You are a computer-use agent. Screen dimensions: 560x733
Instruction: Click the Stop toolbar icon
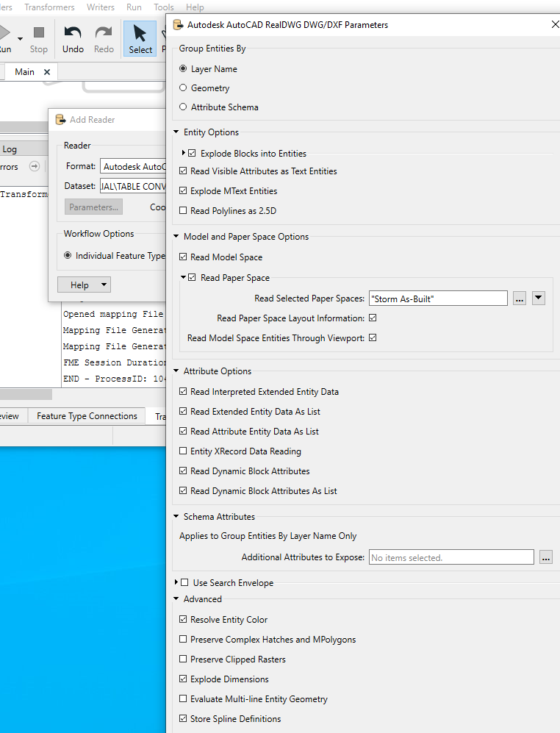pyautogui.click(x=39, y=39)
